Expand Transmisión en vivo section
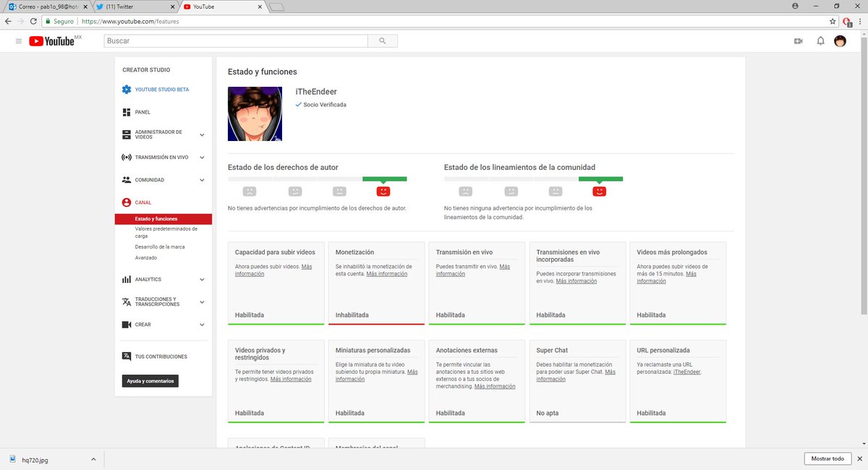The image size is (868, 470). click(x=202, y=157)
